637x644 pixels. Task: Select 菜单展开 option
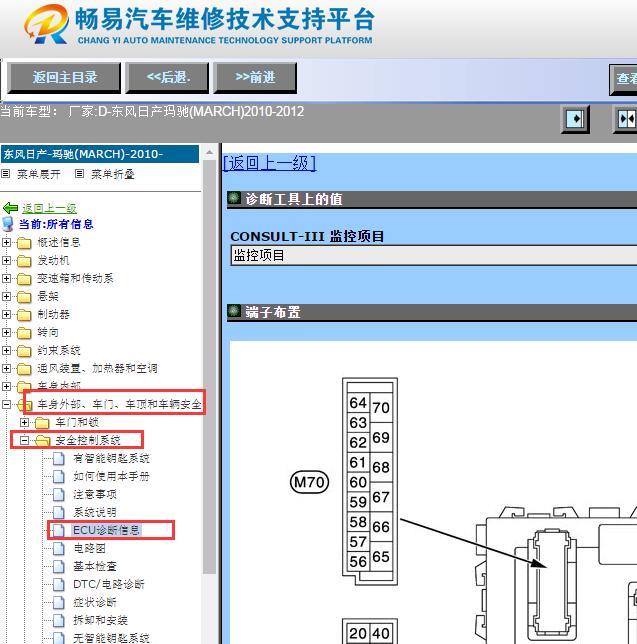(x=39, y=174)
